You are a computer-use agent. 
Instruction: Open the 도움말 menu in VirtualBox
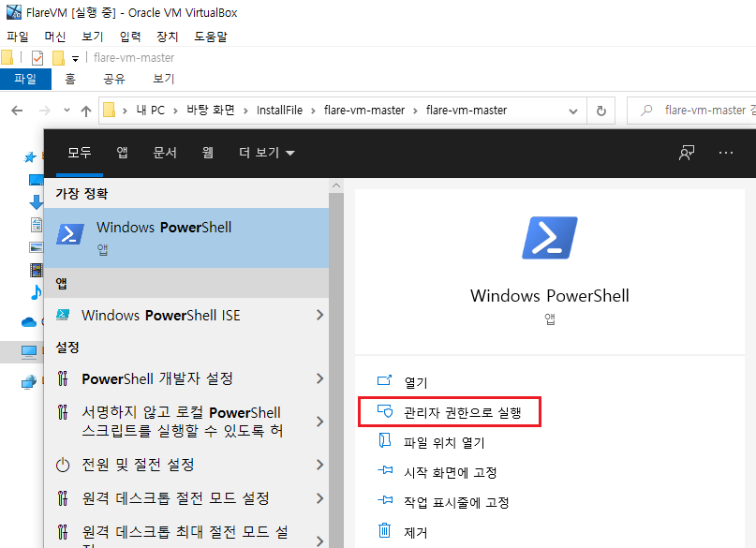(211, 37)
